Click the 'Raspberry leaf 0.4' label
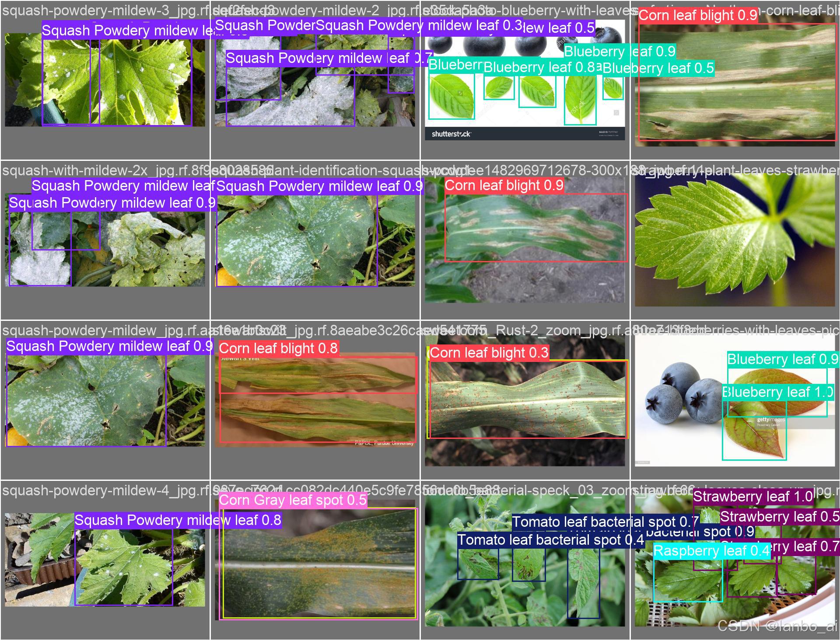The image size is (840, 640). pos(711,551)
